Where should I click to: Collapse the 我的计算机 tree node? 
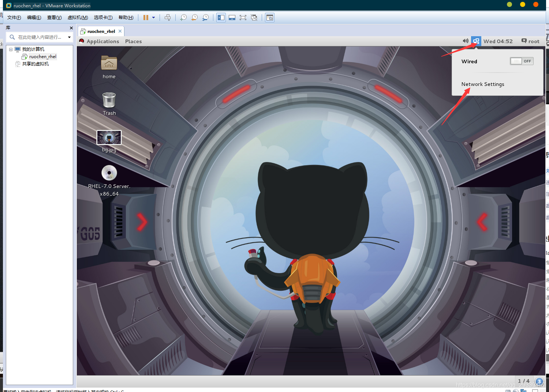[11, 49]
